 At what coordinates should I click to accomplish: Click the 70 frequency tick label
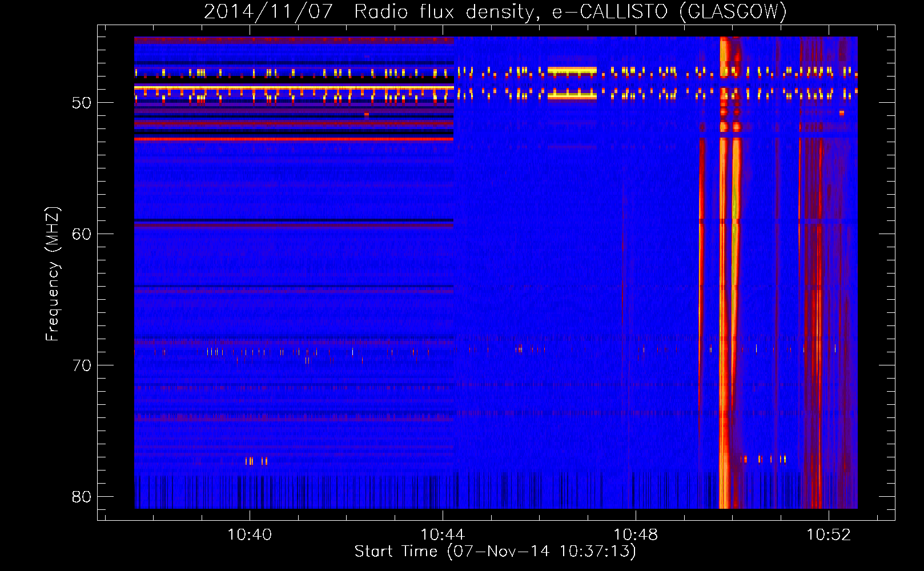(82, 365)
